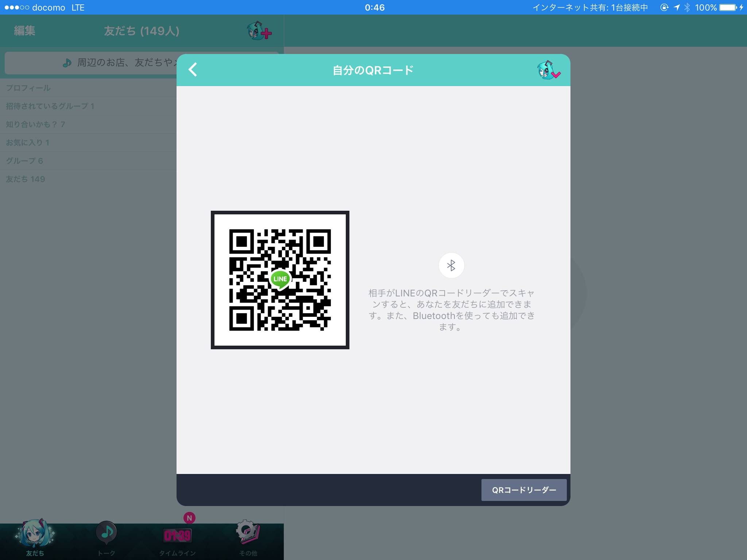747x560 pixels.
Task: Tap the music note icon in the search bar
Action: pos(67,63)
